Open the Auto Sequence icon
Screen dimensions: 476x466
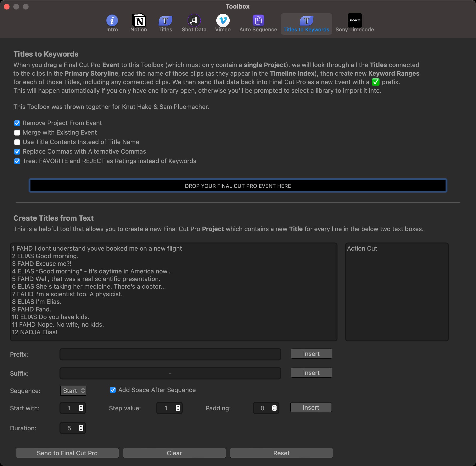point(258,20)
